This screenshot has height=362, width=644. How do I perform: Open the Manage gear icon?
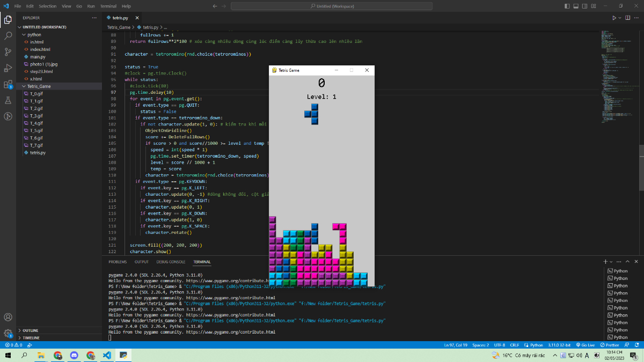(x=8, y=333)
